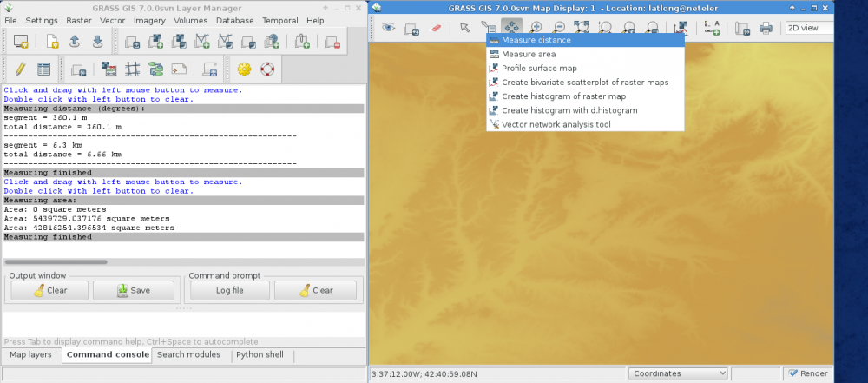Viewport: 868px width, 383px height.
Task: Open cartographic composer icon
Action: (x=179, y=69)
